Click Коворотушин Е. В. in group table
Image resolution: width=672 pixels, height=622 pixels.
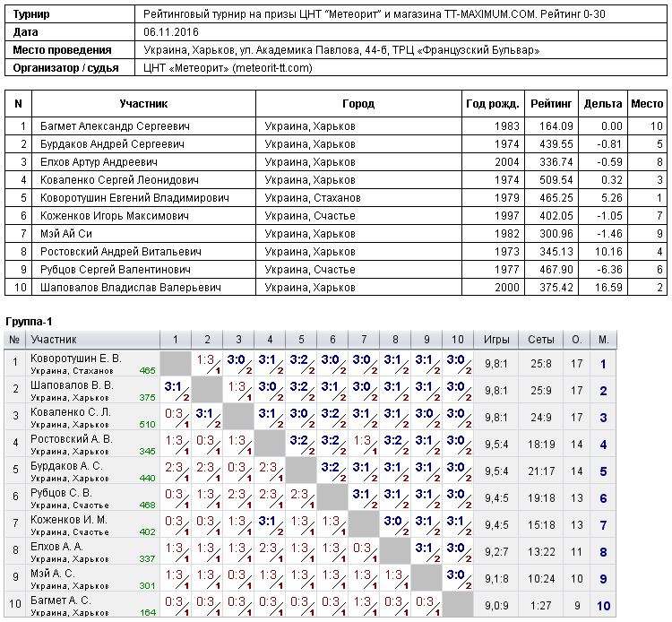tap(76, 359)
